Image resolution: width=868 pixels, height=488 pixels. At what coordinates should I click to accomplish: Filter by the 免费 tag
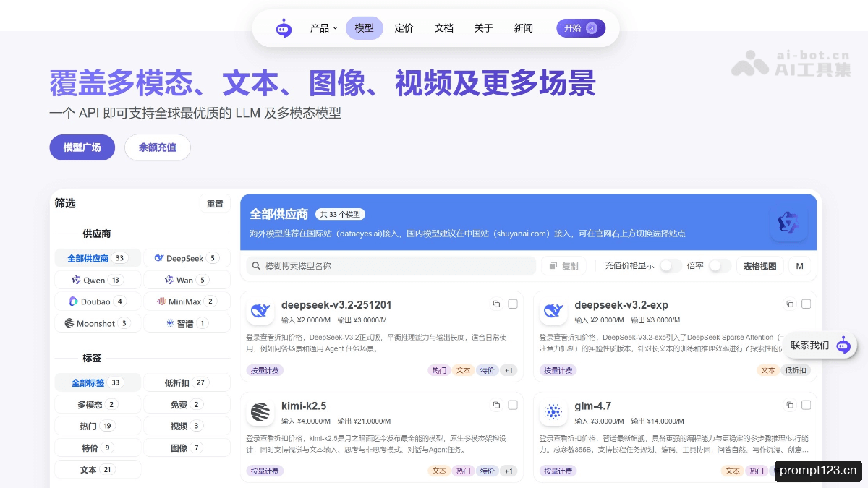[x=187, y=404]
